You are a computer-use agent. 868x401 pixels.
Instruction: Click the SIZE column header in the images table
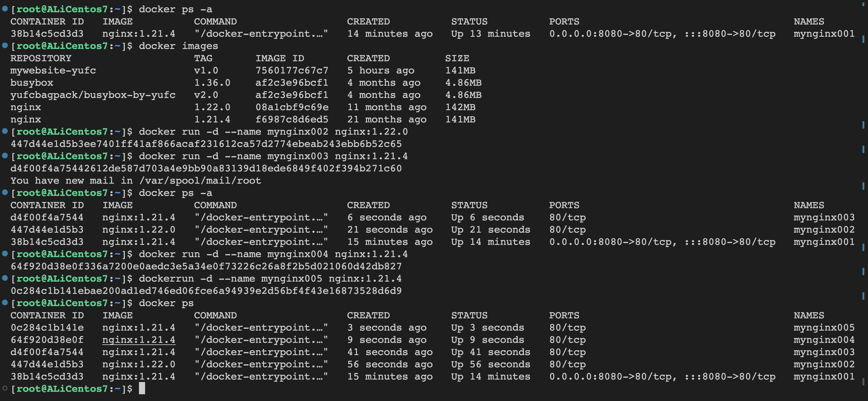tap(457, 58)
